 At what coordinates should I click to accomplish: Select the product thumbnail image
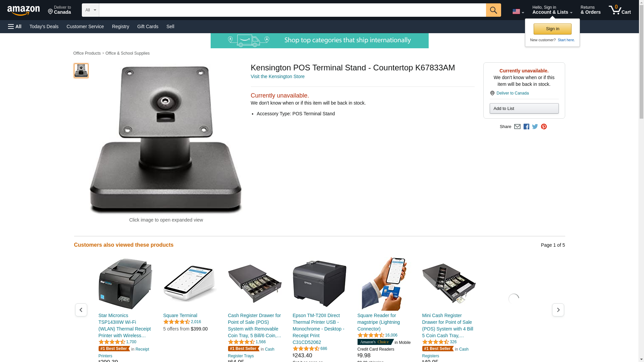pyautogui.click(x=81, y=71)
